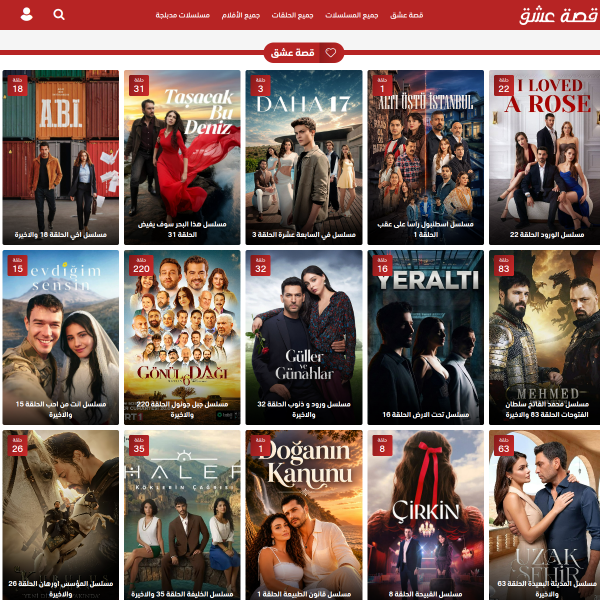This screenshot has width=600, height=600.
Task: Click the heart icon in section header
Action: coord(331,52)
